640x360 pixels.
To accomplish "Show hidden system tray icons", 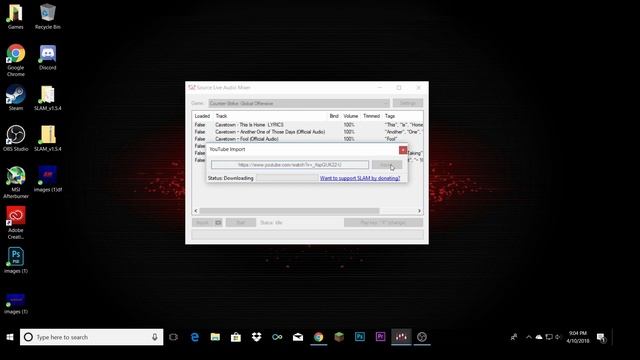I will click(x=529, y=337).
